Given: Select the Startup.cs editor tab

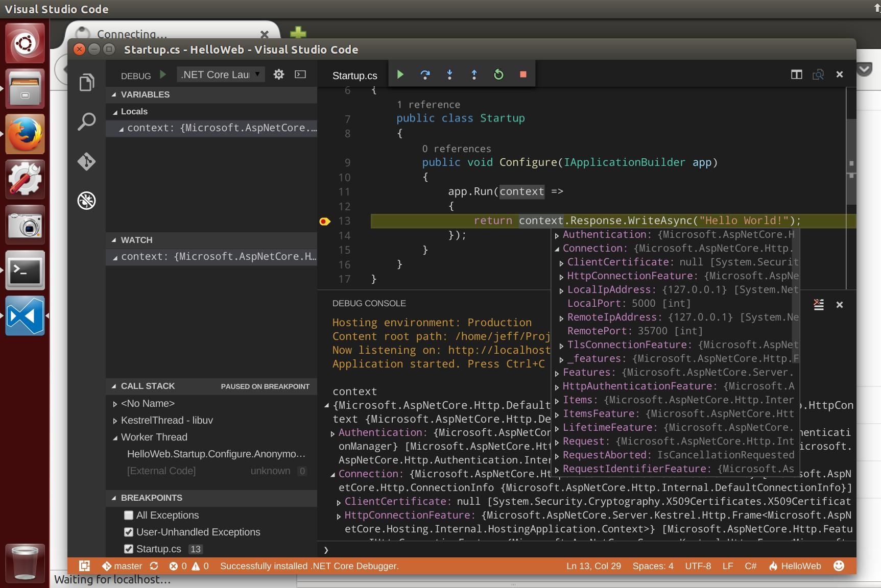Looking at the screenshot, I should (355, 76).
